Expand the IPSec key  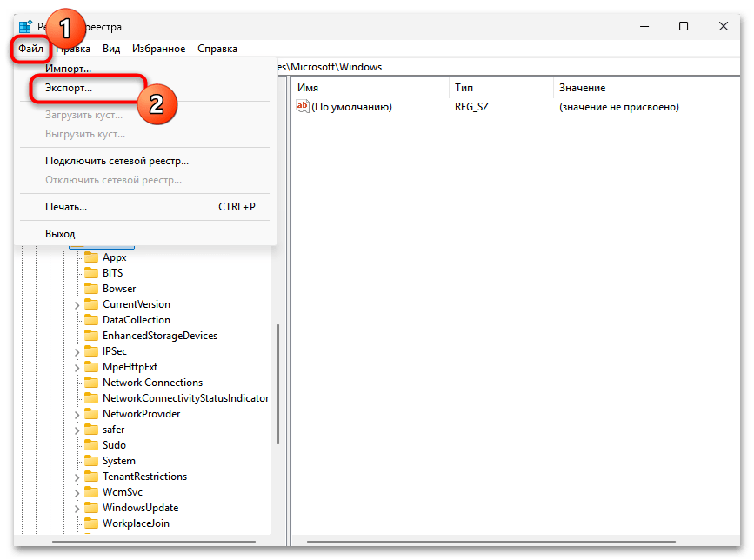(77, 352)
